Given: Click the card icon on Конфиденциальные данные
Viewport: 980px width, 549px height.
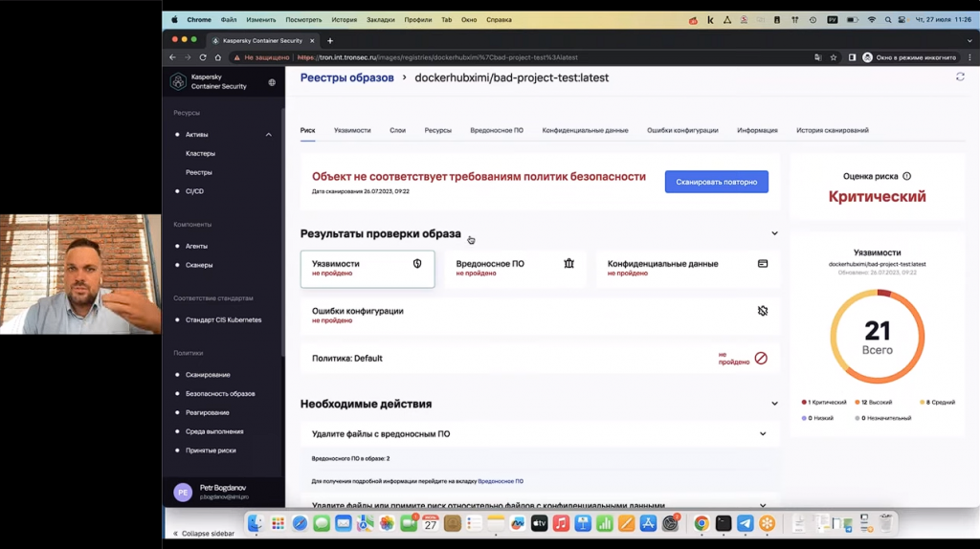Looking at the screenshot, I should [x=763, y=264].
